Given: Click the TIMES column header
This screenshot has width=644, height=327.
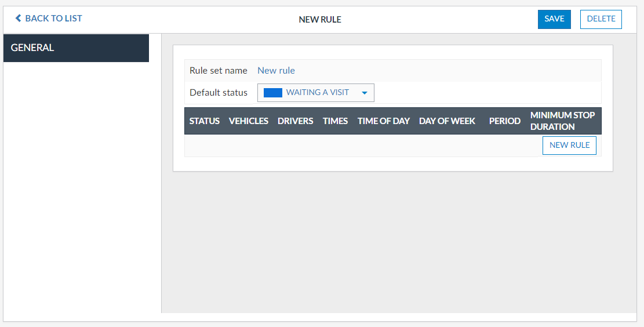Looking at the screenshot, I should pos(335,121).
